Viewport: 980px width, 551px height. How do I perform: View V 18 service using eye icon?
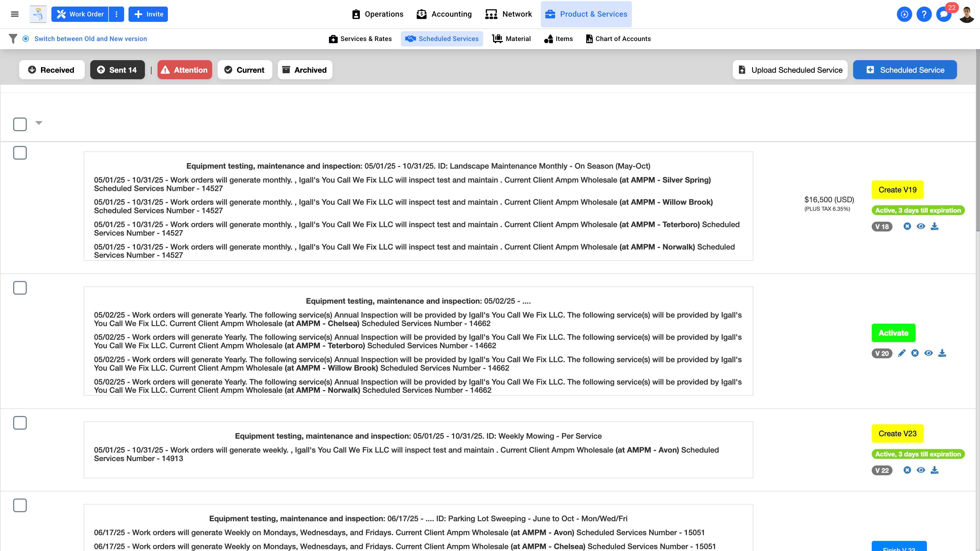click(921, 227)
